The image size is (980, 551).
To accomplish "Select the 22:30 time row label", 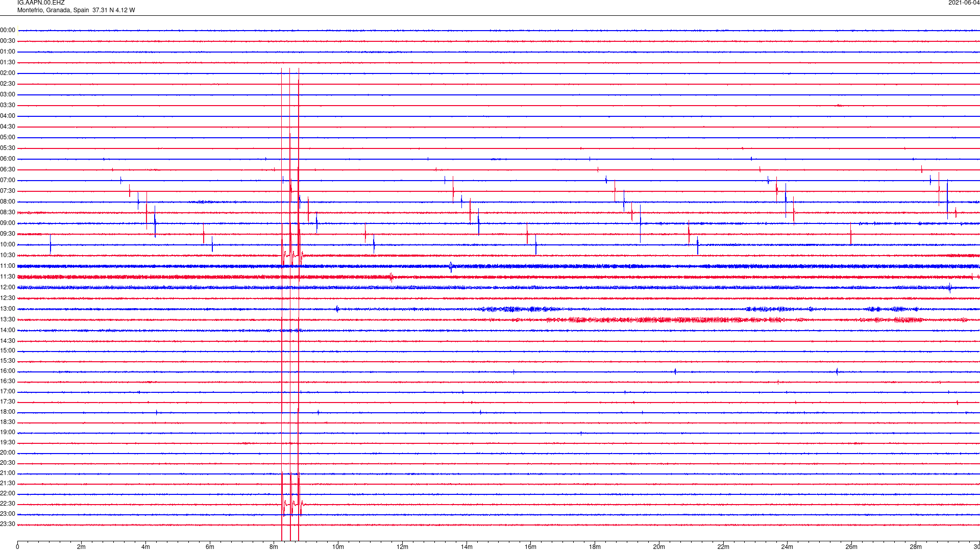I will tap(8, 504).
